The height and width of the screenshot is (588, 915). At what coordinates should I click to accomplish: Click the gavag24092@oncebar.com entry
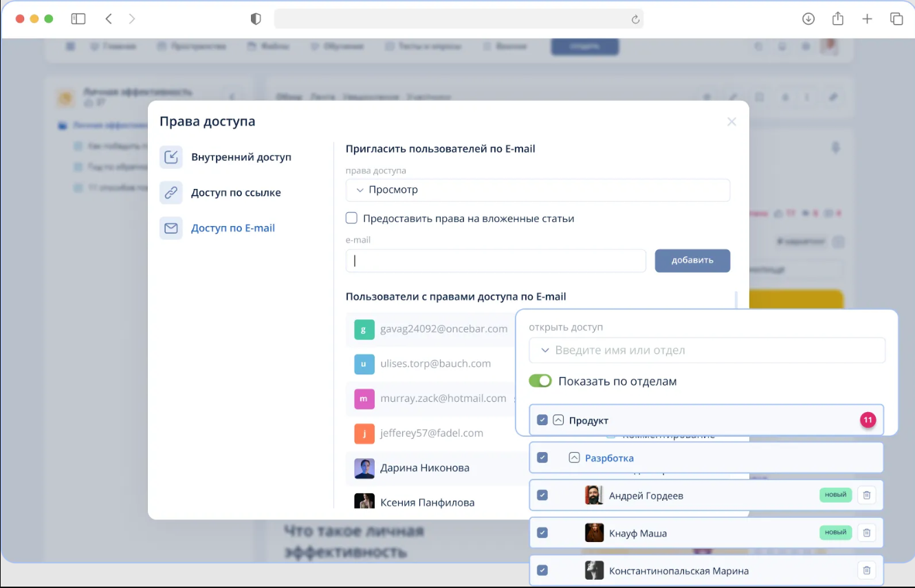coord(443,329)
